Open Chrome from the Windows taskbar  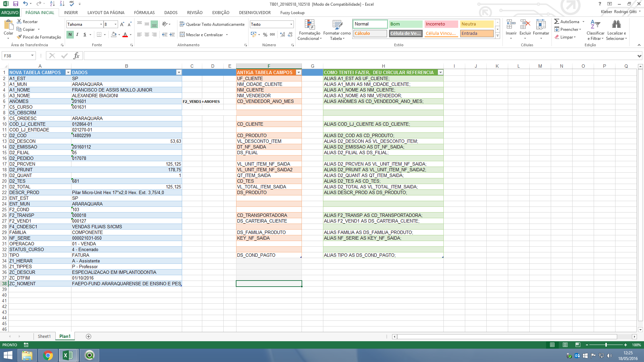(48, 355)
